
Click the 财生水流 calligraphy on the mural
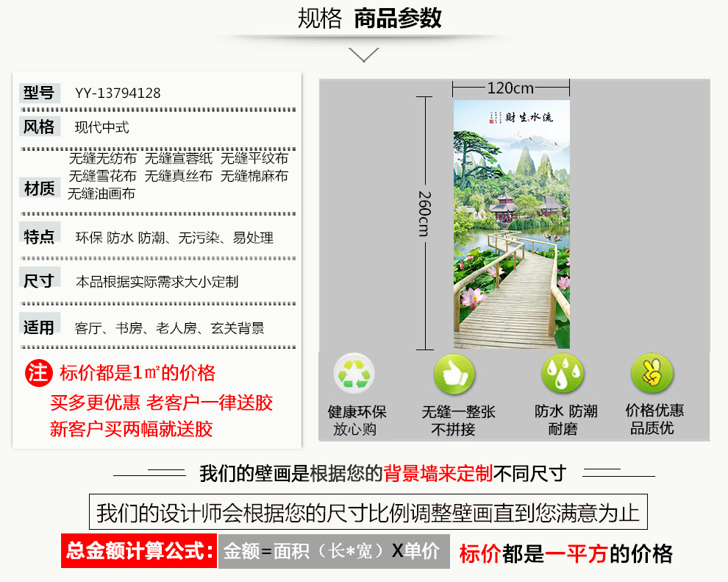pyautogui.click(x=529, y=117)
